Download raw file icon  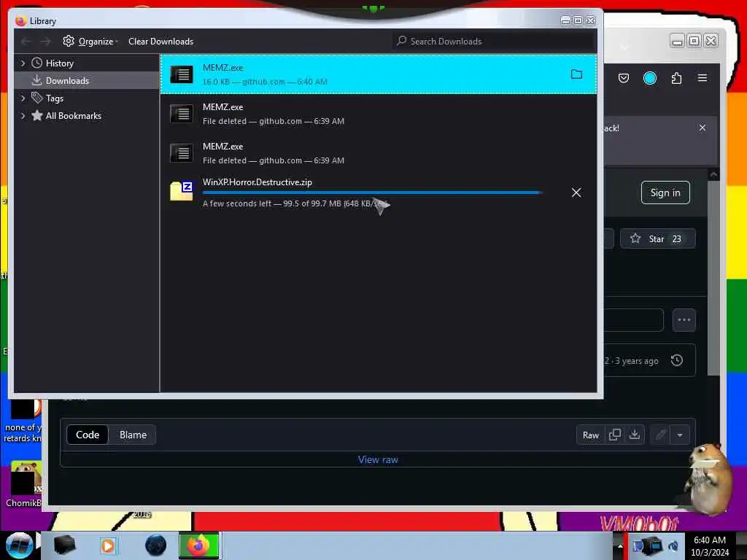[635, 435]
